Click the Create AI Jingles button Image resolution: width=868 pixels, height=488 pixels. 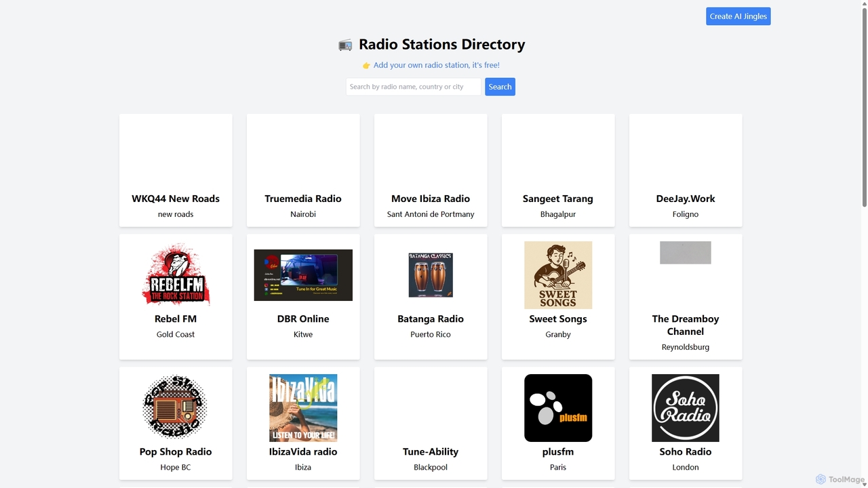click(738, 16)
